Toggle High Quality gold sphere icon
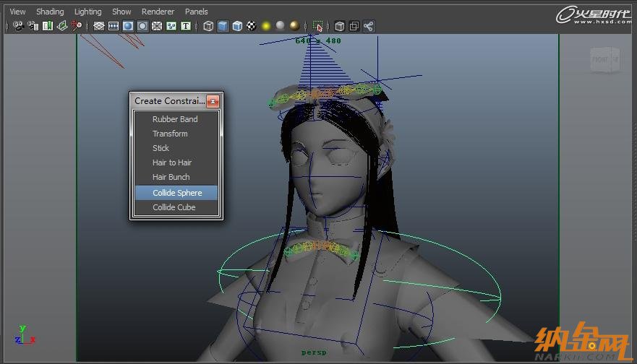Image resolution: width=637 pixels, height=364 pixels. [295, 26]
